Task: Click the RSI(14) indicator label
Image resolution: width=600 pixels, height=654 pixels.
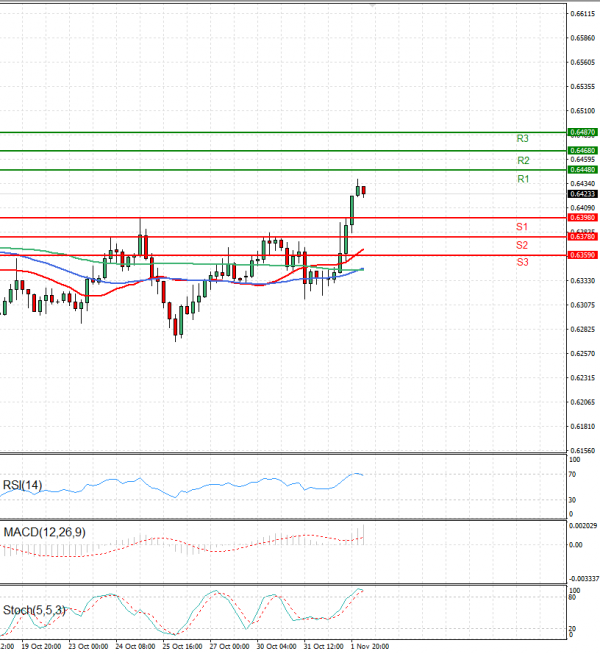Action: 23,485
